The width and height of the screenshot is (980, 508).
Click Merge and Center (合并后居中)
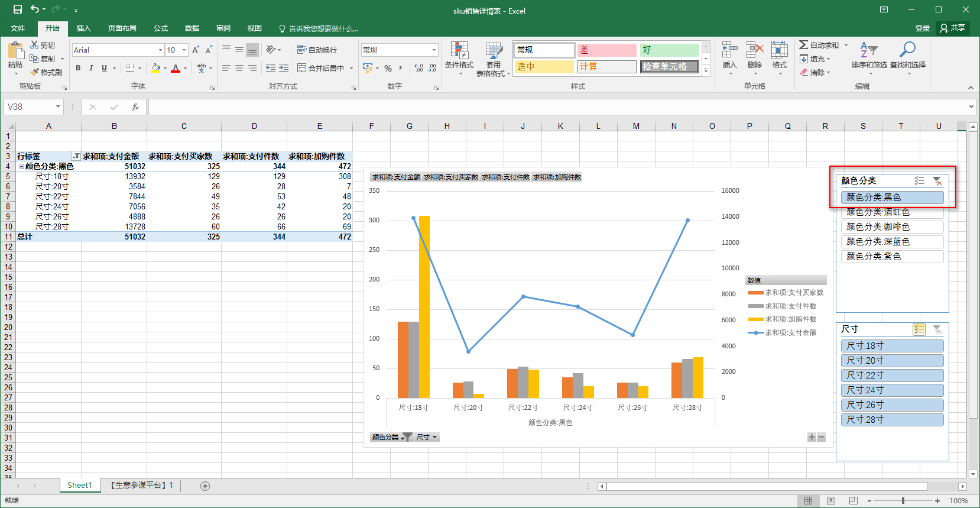coord(321,68)
